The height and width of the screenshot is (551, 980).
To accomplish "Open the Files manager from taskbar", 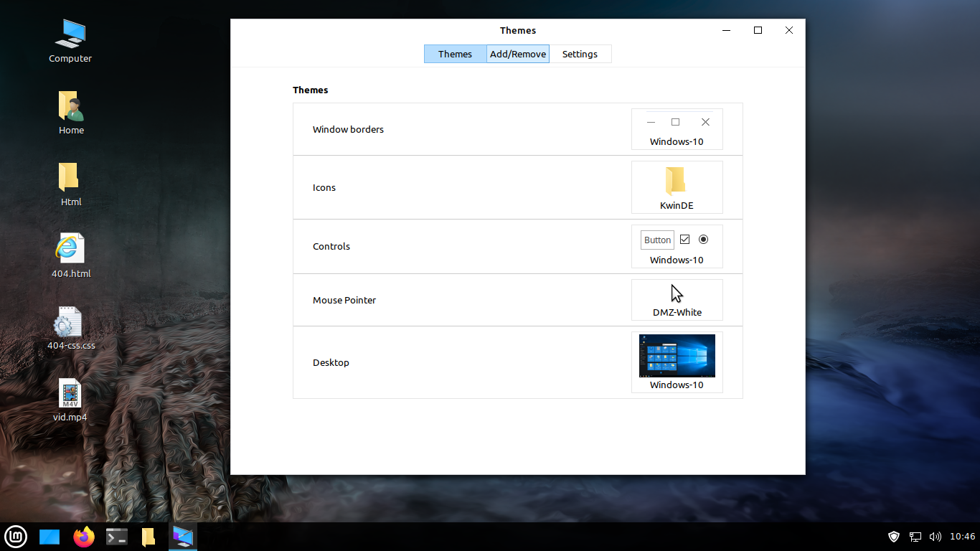I will [149, 537].
